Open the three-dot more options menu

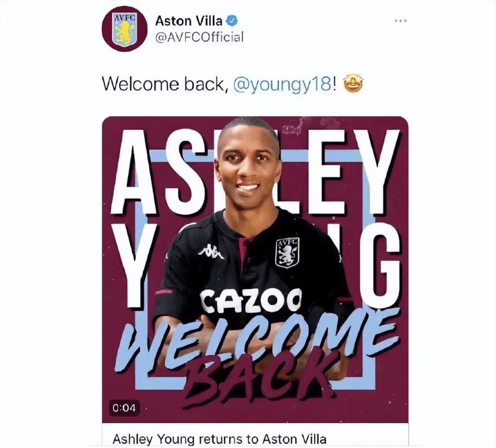[x=400, y=21]
